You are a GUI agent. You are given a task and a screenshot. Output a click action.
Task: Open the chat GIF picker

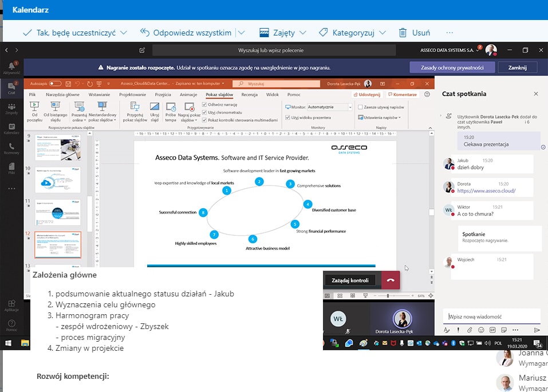pyautogui.click(x=492, y=330)
